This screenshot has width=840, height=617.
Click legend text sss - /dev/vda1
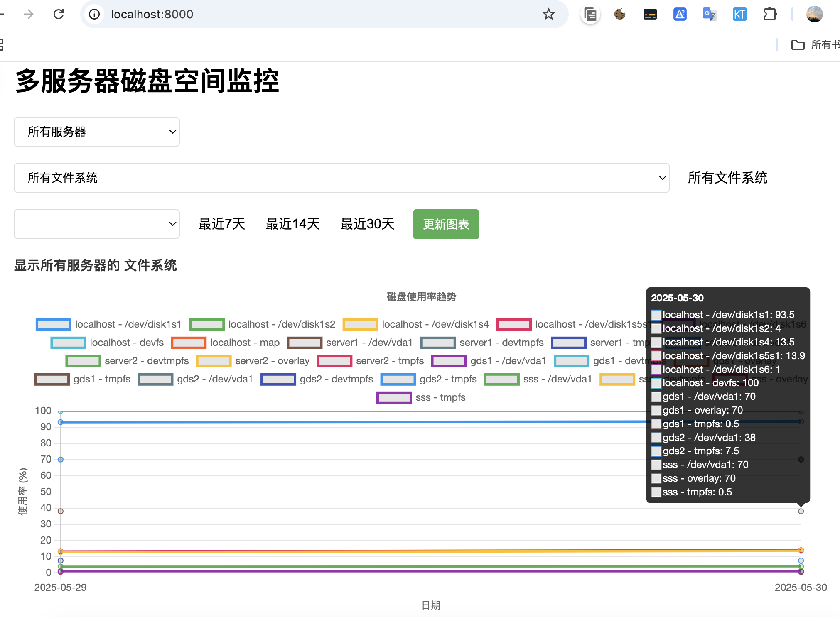pyautogui.click(x=558, y=379)
